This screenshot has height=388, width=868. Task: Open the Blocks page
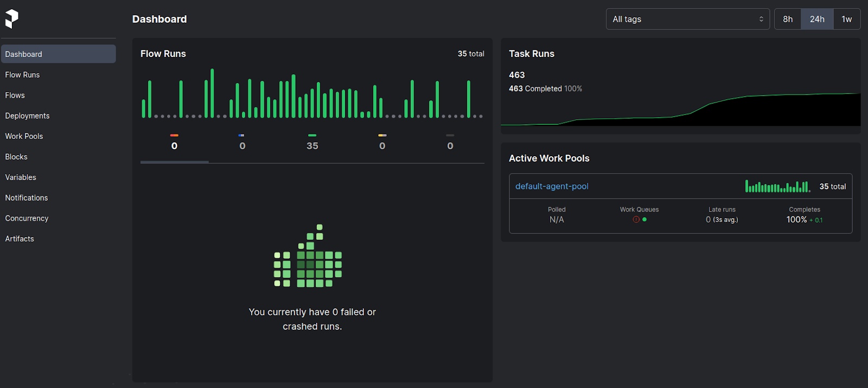(x=16, y=157)
